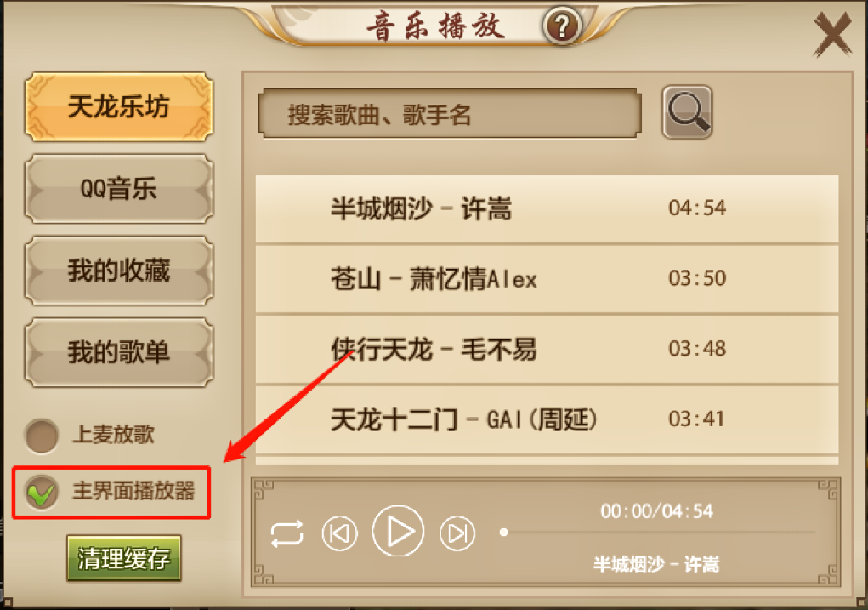Focus the song and artist search field
The image size is (868, 610).
tap(450, 114)
